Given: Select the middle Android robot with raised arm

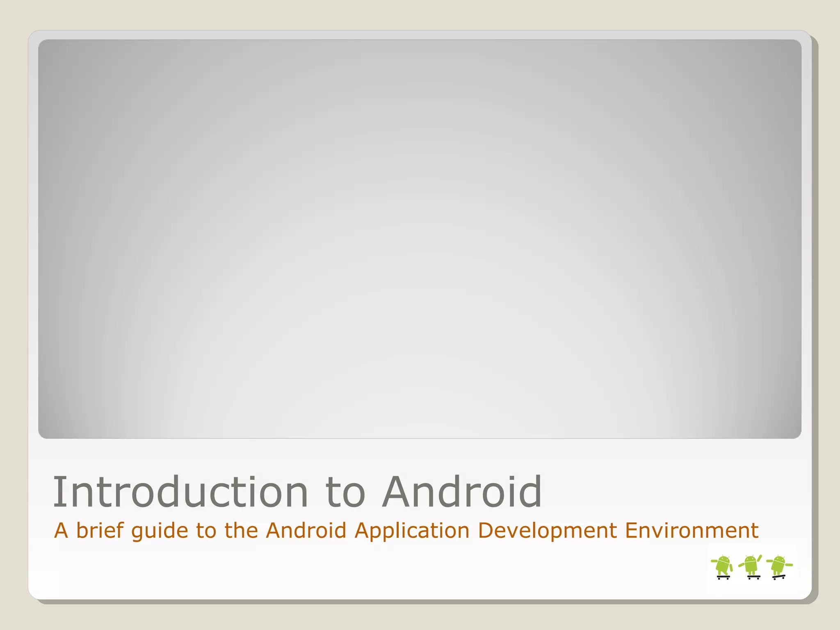Looking at the screenshot, I should 751,566.
